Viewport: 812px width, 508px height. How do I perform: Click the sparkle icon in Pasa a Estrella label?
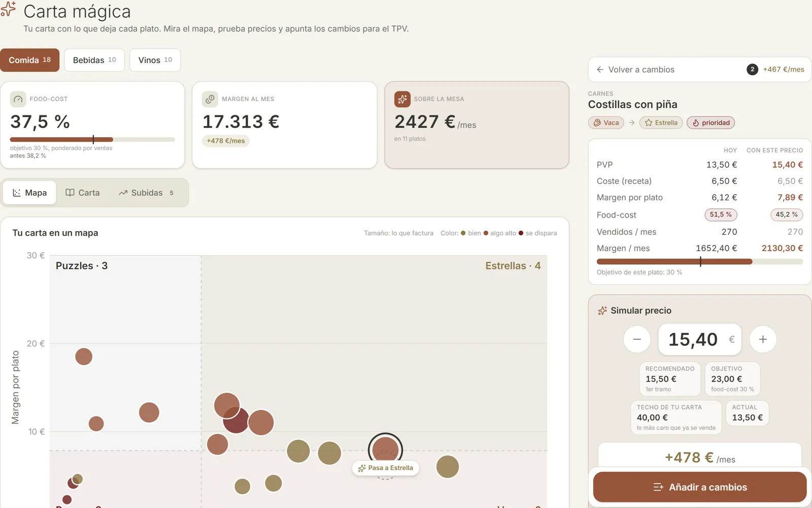(362, 468)
